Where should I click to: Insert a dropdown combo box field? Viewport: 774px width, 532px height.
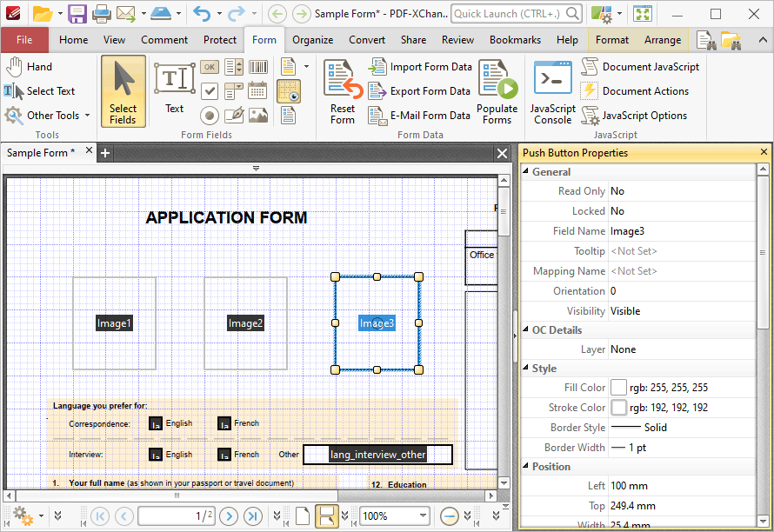coord(233,90)
